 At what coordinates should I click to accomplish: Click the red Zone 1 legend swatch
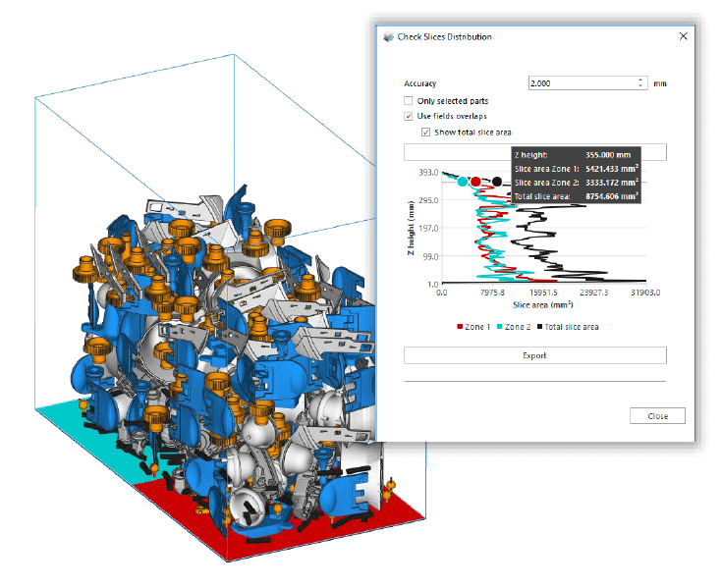click(x=459, y=327)
